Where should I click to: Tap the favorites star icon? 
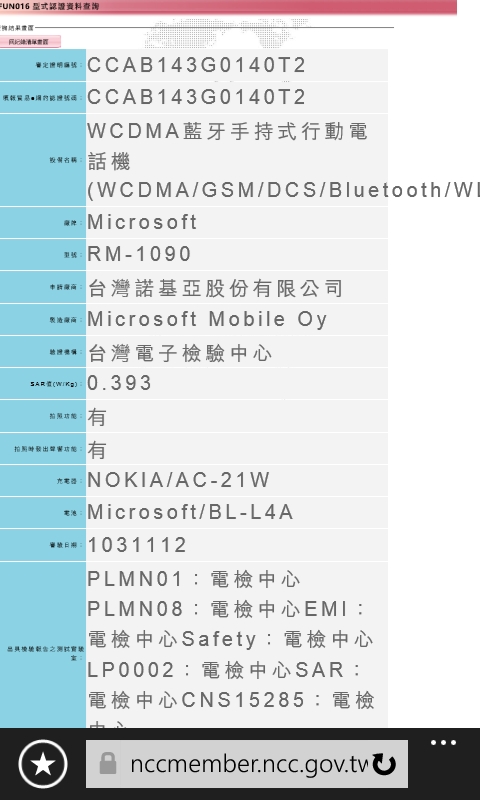(43, 764)
